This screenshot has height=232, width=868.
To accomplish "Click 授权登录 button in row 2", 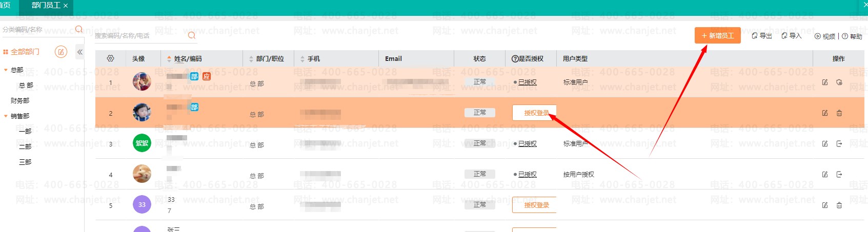I will 534,113.
